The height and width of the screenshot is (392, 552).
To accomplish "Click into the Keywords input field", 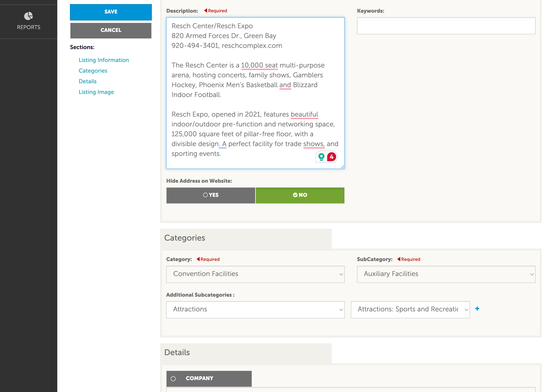I will point(446,26).
